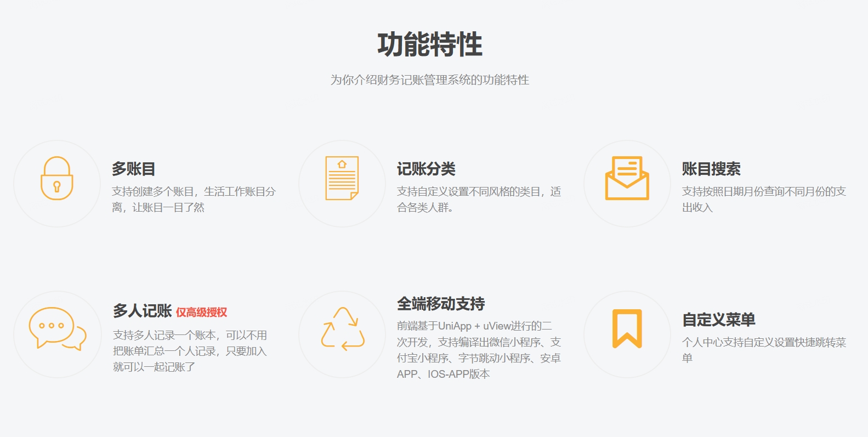Click the document icon for 记账分类

point(342,178)
